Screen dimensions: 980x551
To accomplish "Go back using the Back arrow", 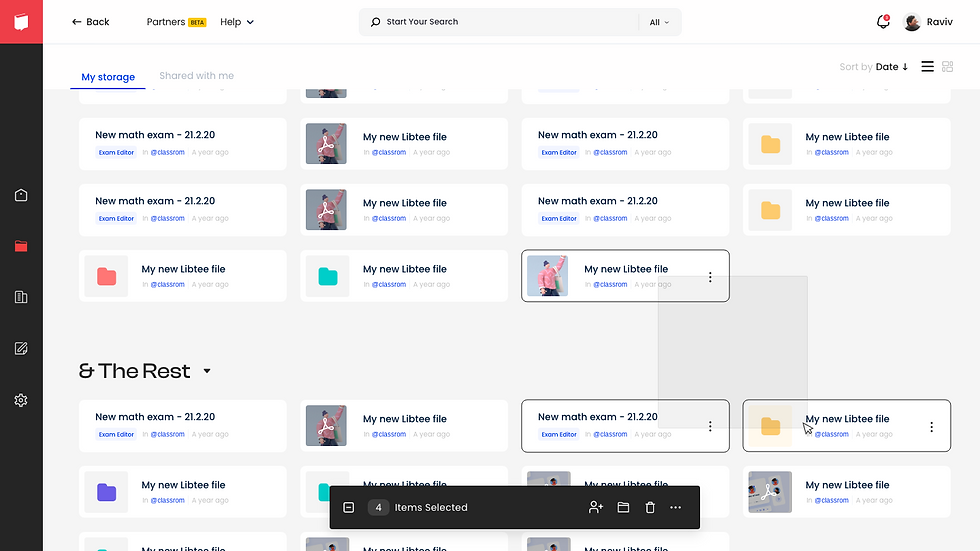I will [x=91, y=22].
